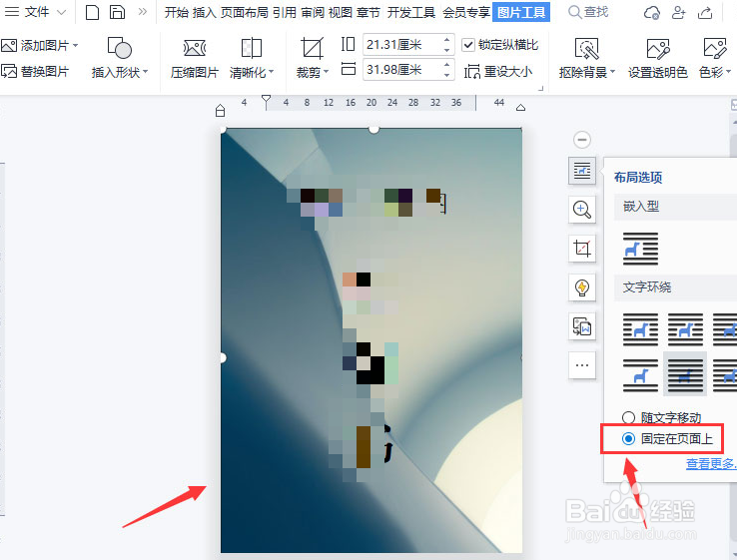Click the collaboration add-user icon
This screenshot has width=737, height=560.
[x=678, y=12]
